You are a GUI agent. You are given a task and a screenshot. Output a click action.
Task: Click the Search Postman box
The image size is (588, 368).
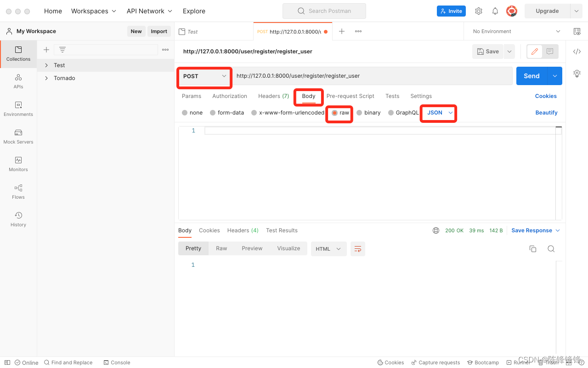click(324, 11)
